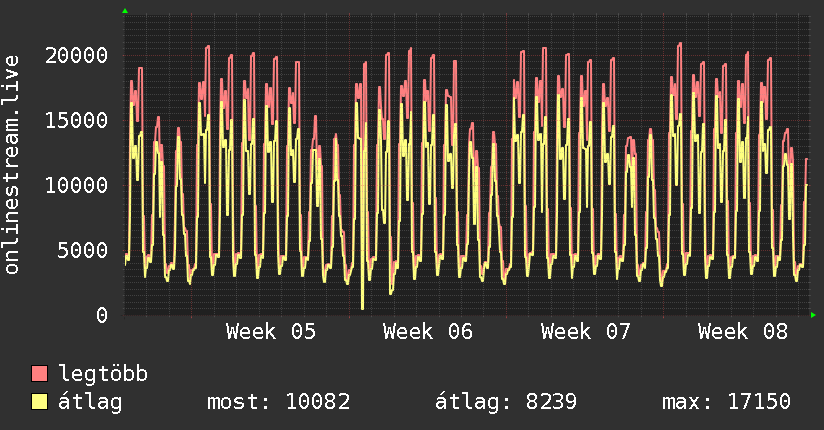
Task: Click the 10000 y-axis label
Action: tap(76, 185)
